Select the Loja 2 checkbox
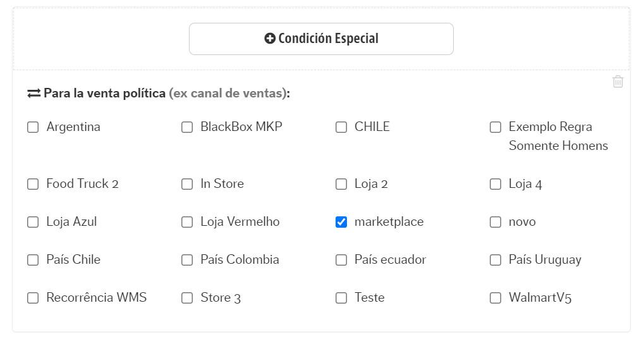Image resolution: width=644 pixels, height=346 pixels. pyautogui.click(x=341, y=184)
